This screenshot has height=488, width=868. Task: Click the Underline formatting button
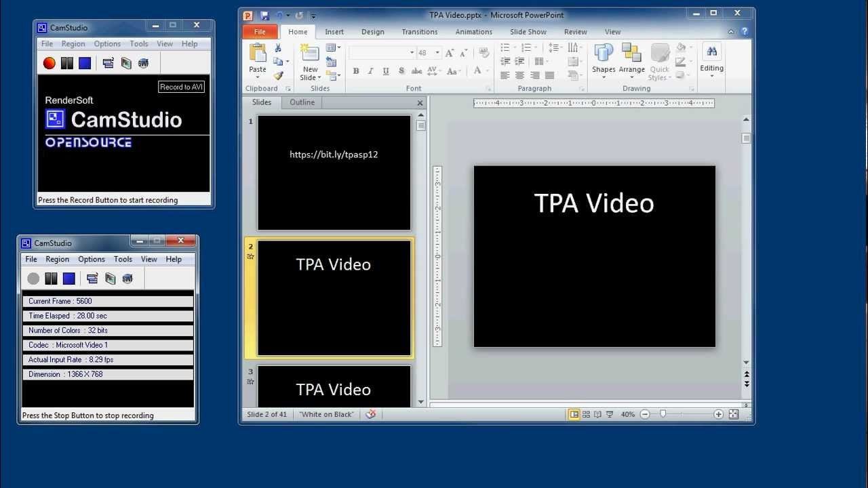point(386,71)
